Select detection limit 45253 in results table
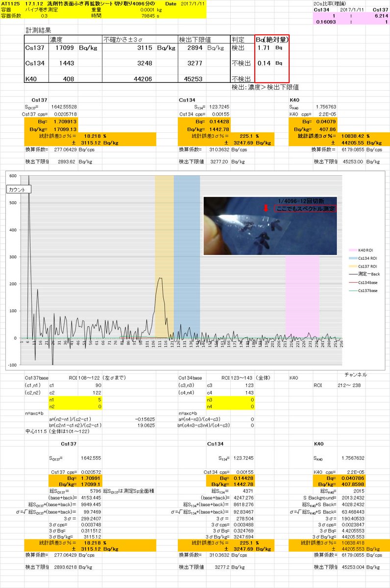Image resolution: width=390 pixels, height=588 pixels. click(194, 78)
